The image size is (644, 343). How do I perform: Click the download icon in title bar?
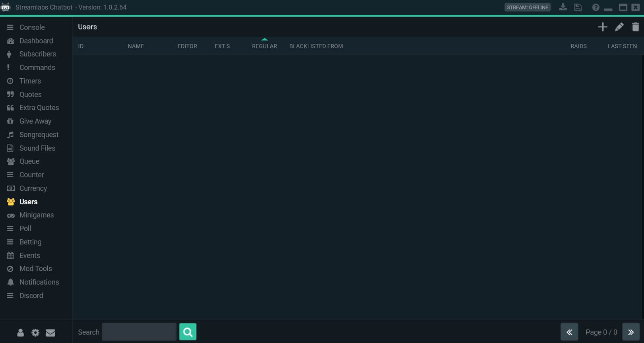(x=563, y=7)
